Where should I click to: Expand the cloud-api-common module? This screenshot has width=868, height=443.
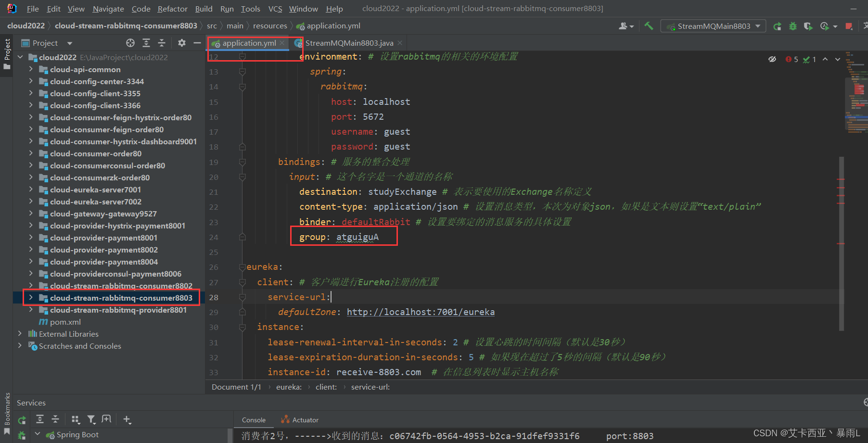pos(31,69)
